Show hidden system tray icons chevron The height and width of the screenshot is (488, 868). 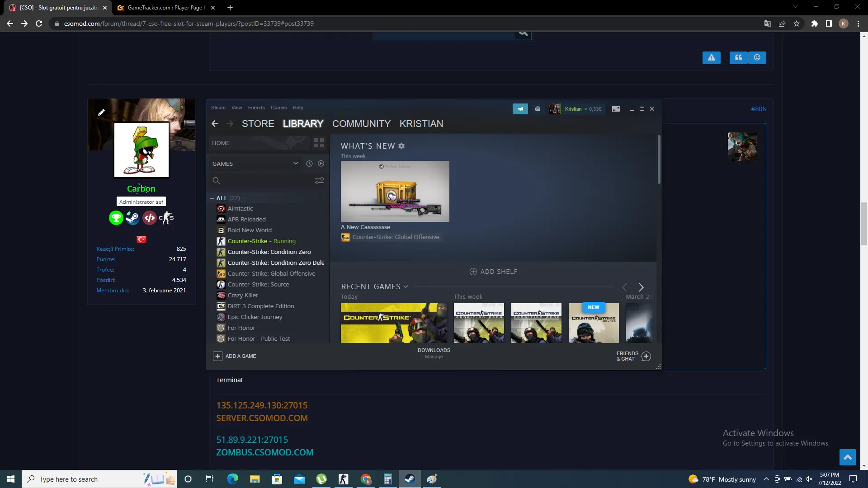(766, 479)
